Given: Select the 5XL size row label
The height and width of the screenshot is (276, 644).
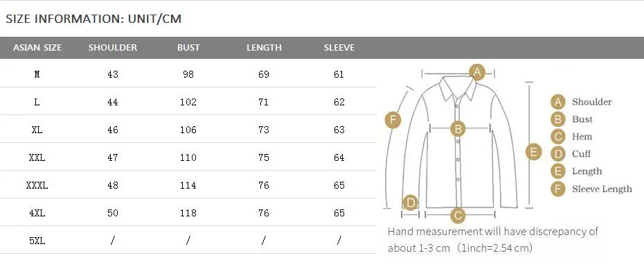Looking at the screenshot, I should tap(37, 241).
